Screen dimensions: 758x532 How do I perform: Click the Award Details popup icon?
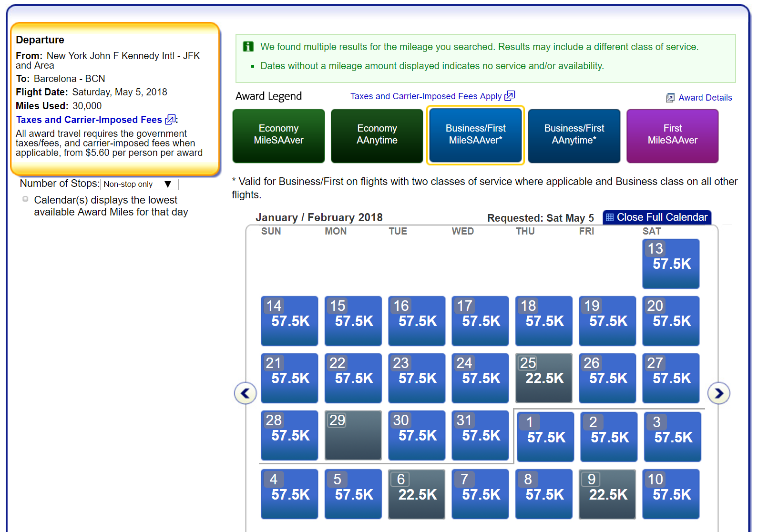670,98
